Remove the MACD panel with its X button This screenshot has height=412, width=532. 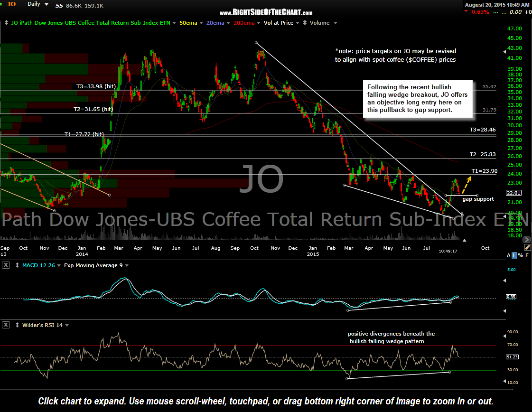(6, 265)
